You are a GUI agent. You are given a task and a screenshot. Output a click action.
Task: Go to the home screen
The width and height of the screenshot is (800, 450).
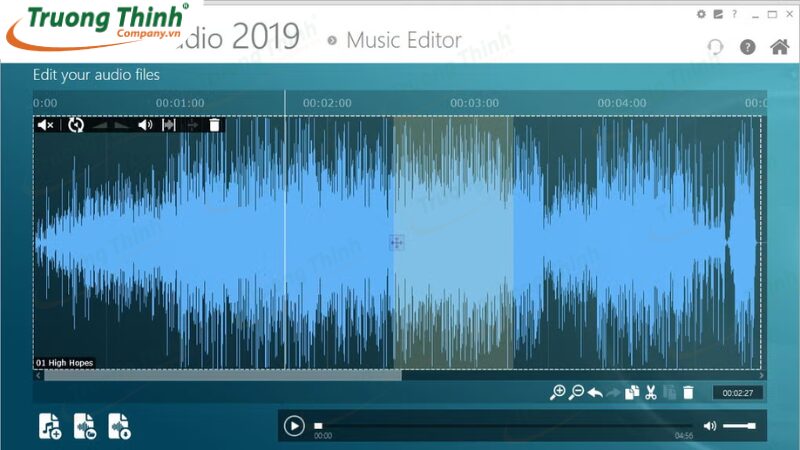779,47
